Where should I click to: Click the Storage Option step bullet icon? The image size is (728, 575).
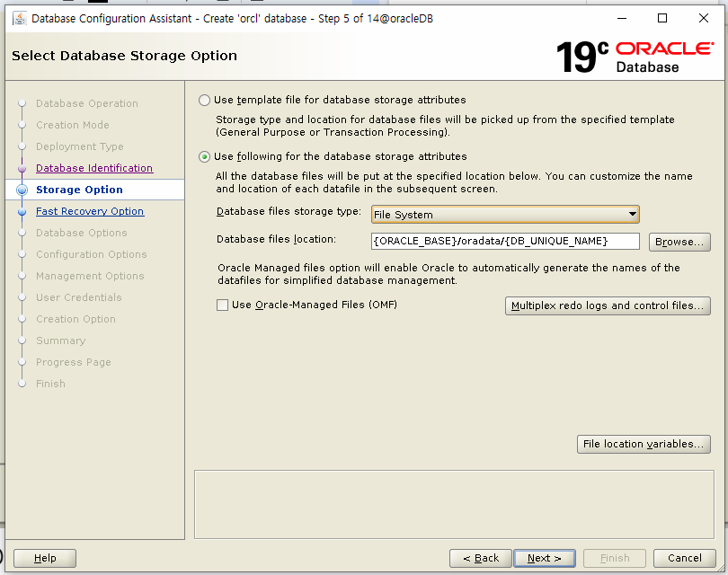pyautogui.click(x=22, y=190)
